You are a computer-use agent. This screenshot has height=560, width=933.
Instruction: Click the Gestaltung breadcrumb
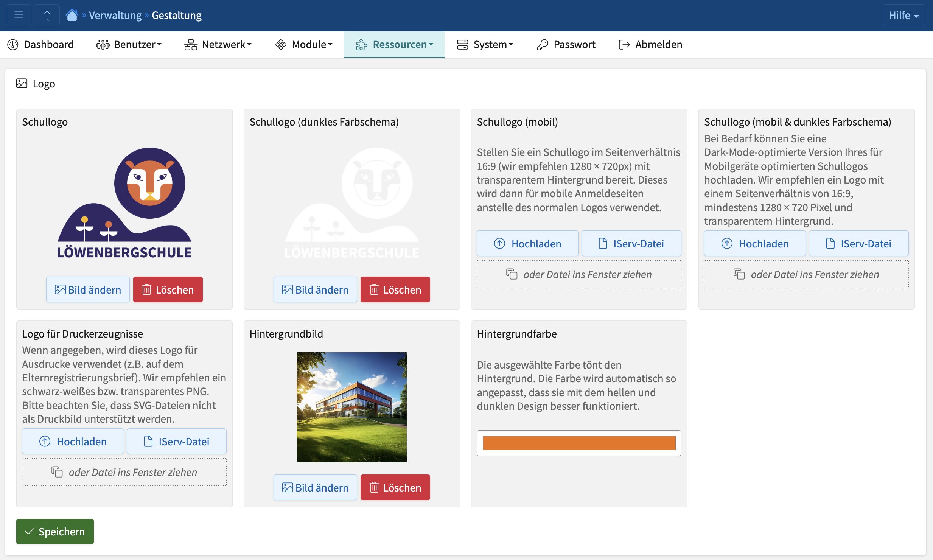point(177,15)
